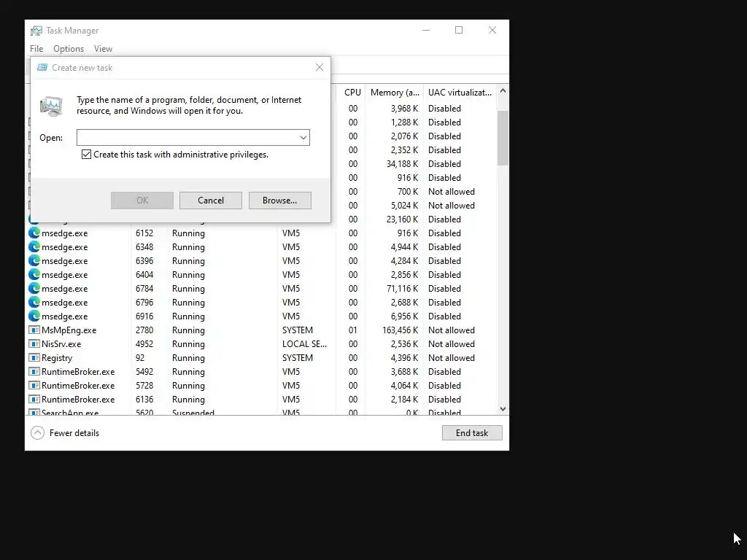Select RuntimeBroker.exe with PID 5728

tap(262, 385)
